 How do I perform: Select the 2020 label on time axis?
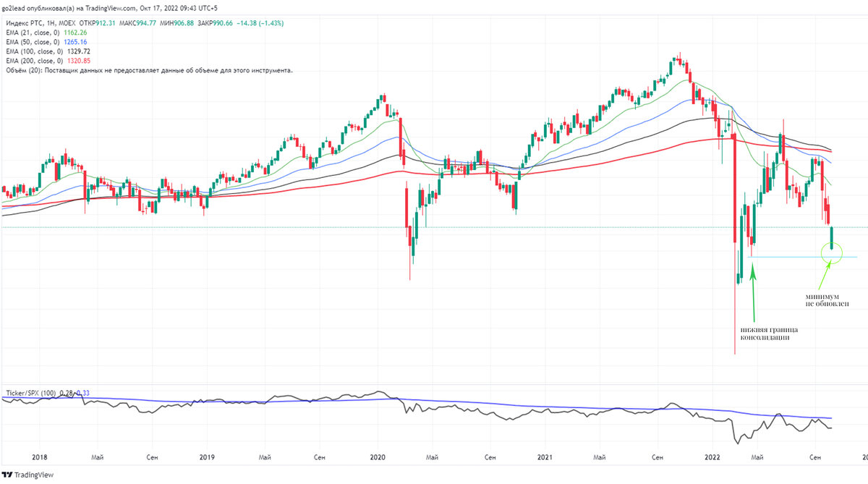coord(378,457)
